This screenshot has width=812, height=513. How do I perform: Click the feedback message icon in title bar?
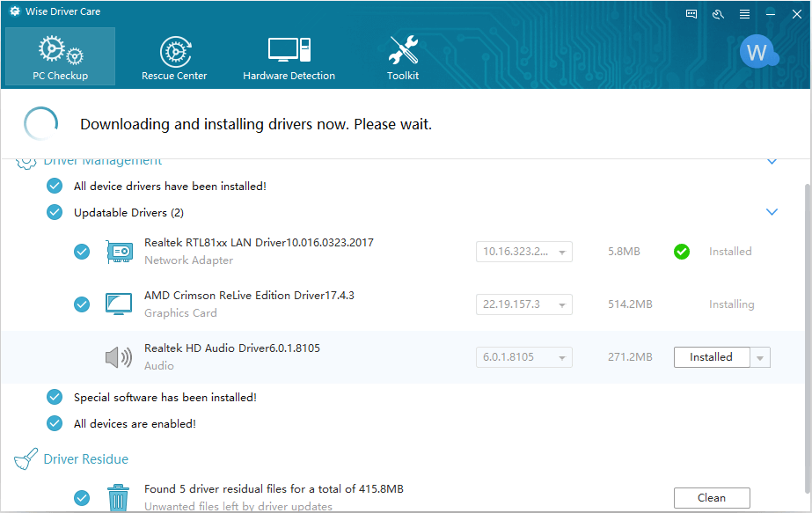pos(691,14)
